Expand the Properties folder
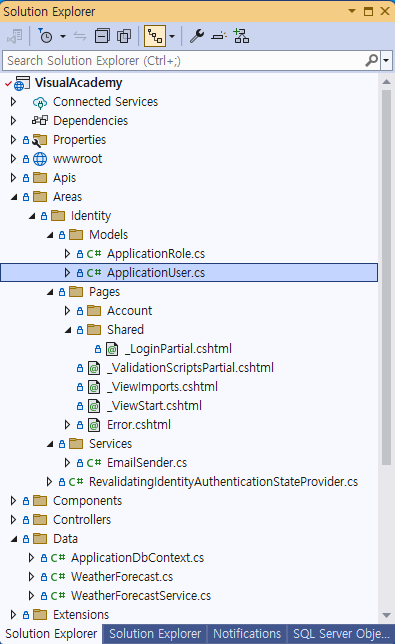The height and width of the screenshot is (644, 395). click(x=14, y=140)
